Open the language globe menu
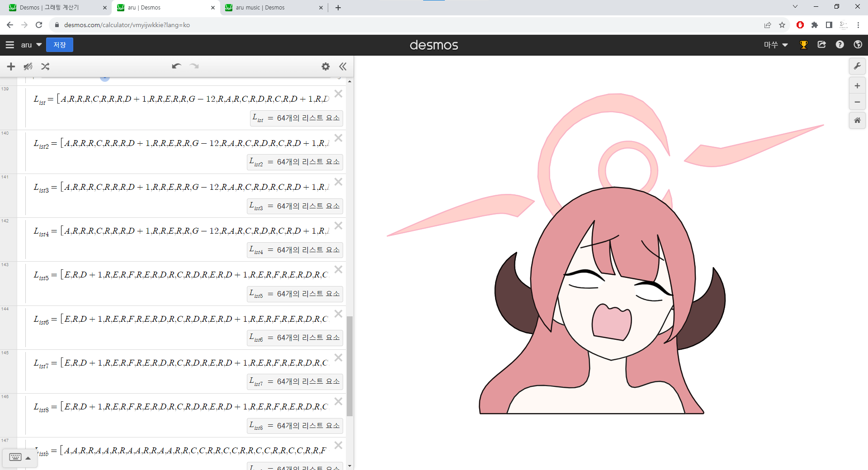This screenshot has height=470, width=868. [858, 45]
